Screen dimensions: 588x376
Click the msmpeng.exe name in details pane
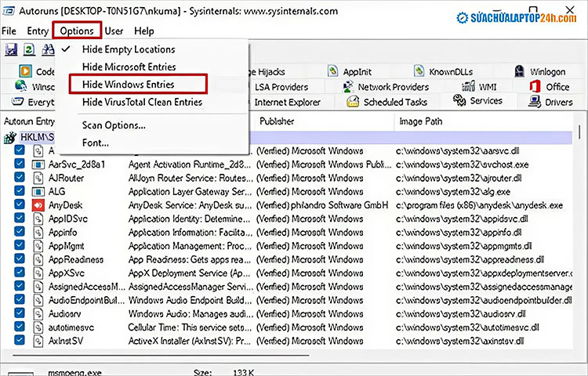coord(74,372)
